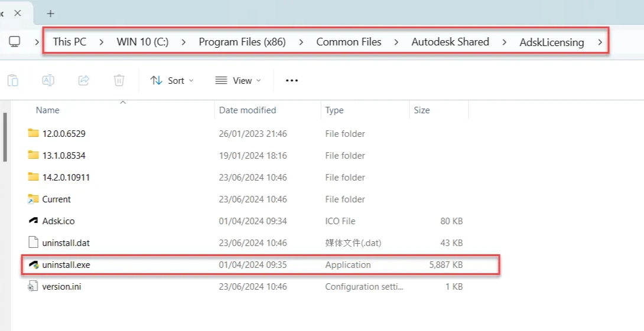Expand chevron after Common Files

[x=396, y=42]
